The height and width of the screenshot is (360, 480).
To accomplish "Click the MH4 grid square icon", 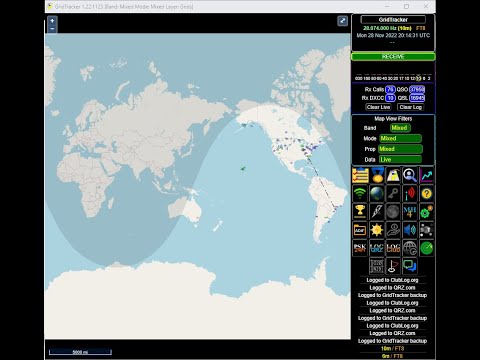I will (410, 212).
